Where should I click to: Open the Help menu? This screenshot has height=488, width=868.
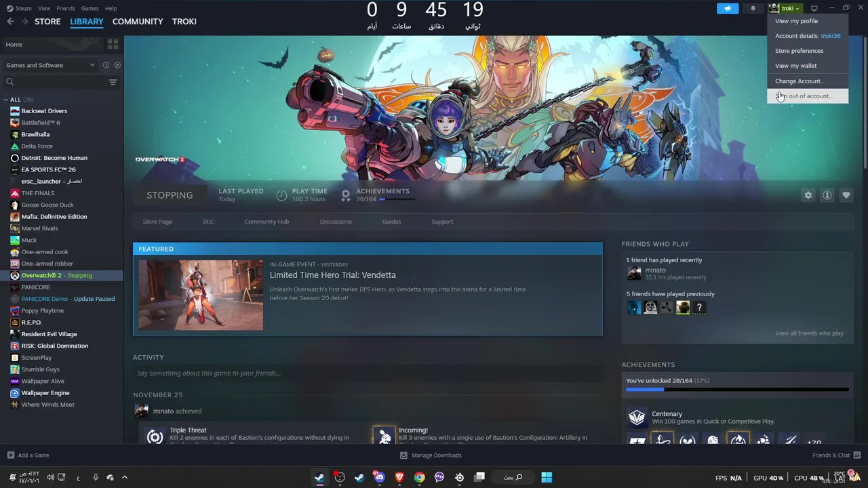(111, 8)
